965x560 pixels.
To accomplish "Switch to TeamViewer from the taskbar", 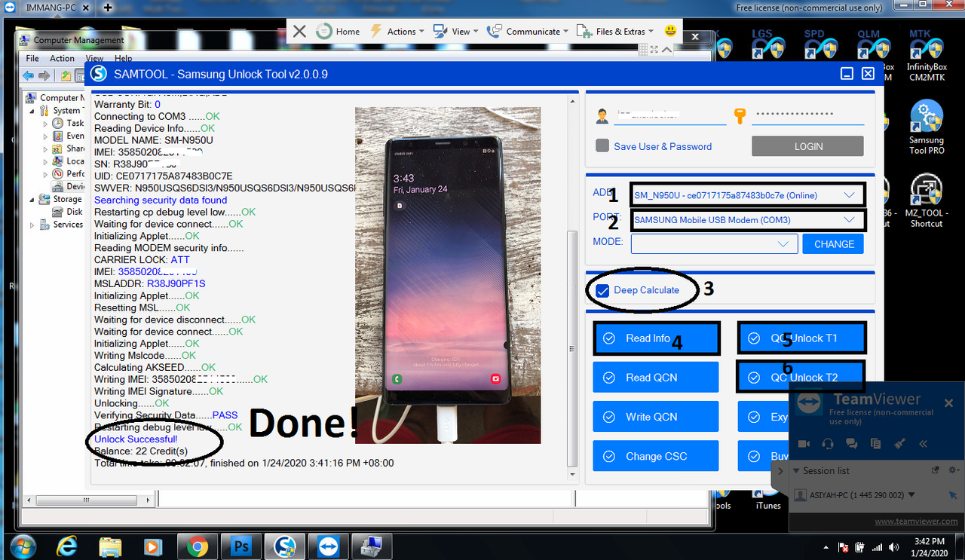I will 329,546.
